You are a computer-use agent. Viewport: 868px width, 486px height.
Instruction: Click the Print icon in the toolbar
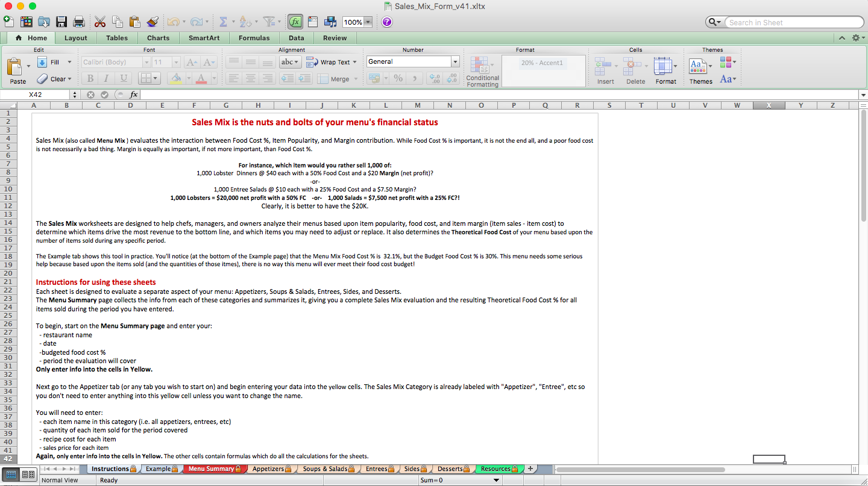tap(78, 21)
